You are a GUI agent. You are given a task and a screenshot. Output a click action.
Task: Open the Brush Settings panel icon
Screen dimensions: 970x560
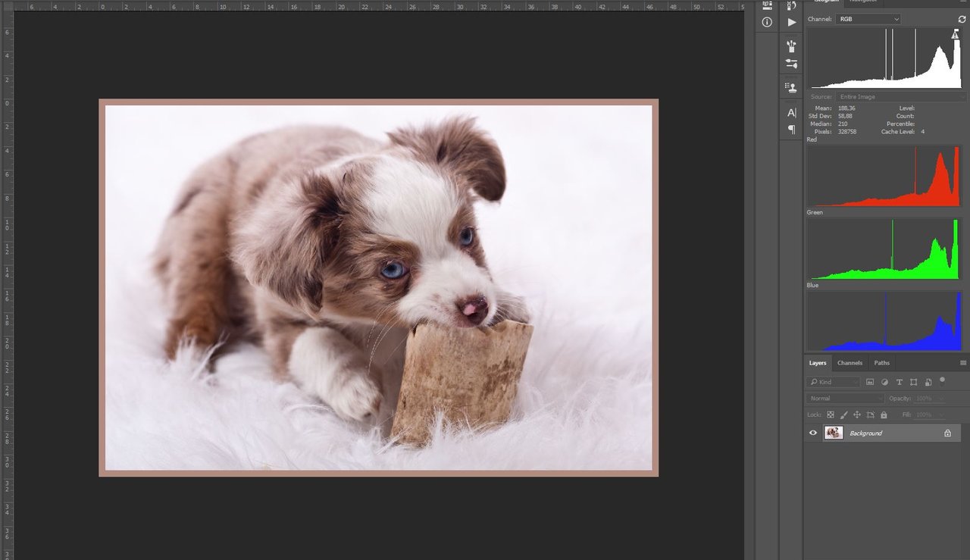791,64
